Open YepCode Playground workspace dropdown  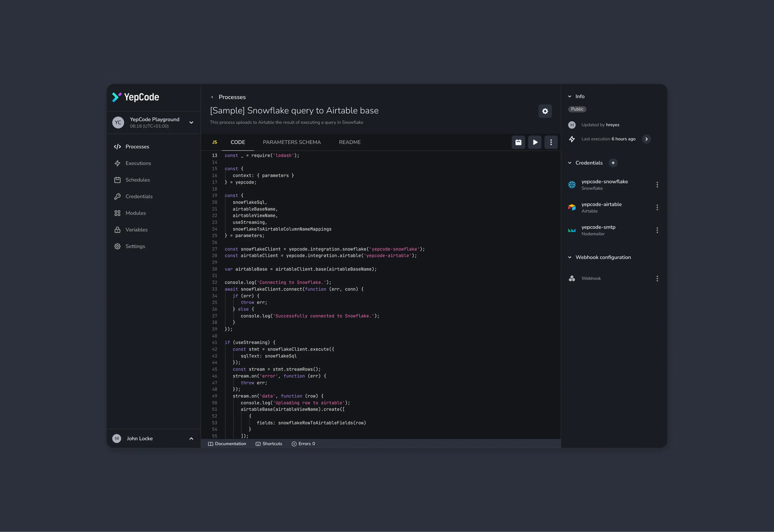click(x=191, y=122)
